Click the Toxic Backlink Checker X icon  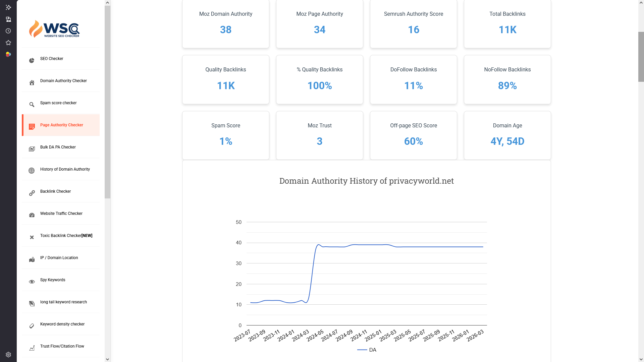pyautogui.click(x=32, y=237)
